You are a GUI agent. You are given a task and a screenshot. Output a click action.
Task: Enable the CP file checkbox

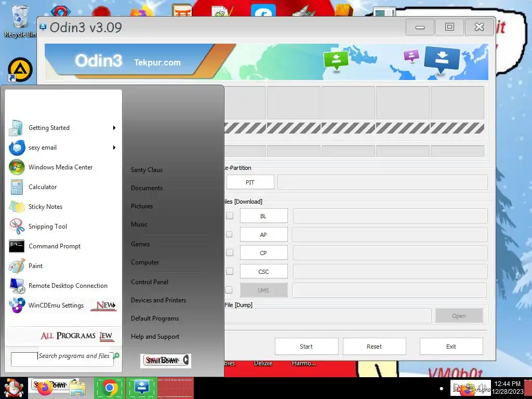(230, 253)
